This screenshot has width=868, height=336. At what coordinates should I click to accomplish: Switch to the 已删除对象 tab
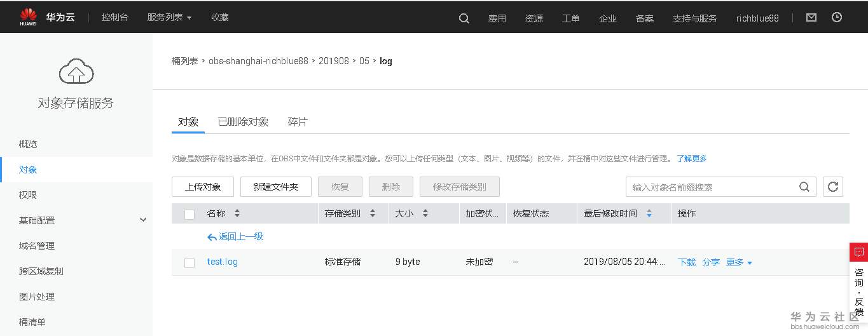(x=243, y=122)
